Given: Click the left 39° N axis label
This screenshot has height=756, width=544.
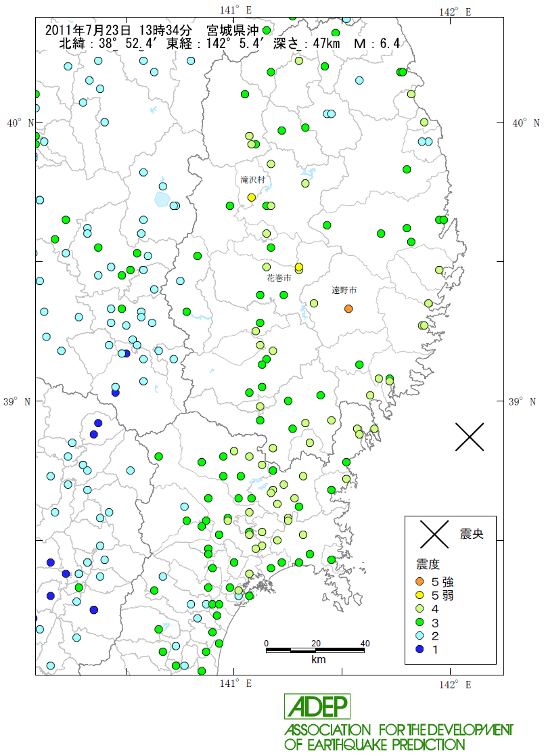Looking at the screenshot, I should click(x=17, y=401).
